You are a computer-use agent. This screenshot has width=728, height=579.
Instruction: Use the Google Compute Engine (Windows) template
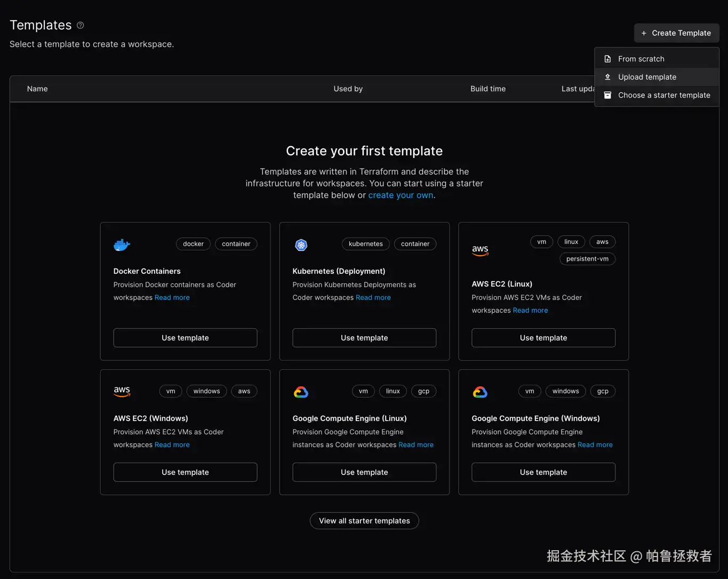click(x=543, y=472)
